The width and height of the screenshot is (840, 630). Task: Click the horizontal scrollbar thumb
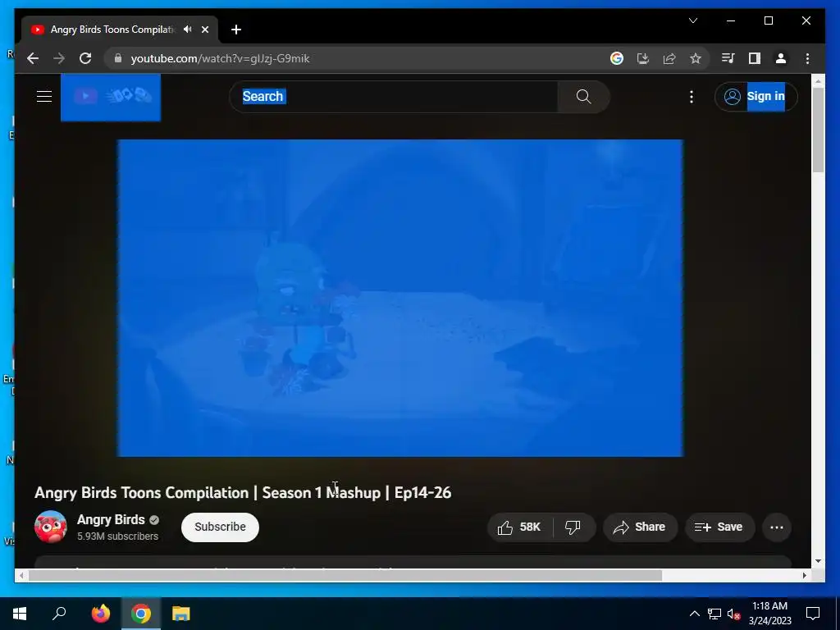click(345, 575)
